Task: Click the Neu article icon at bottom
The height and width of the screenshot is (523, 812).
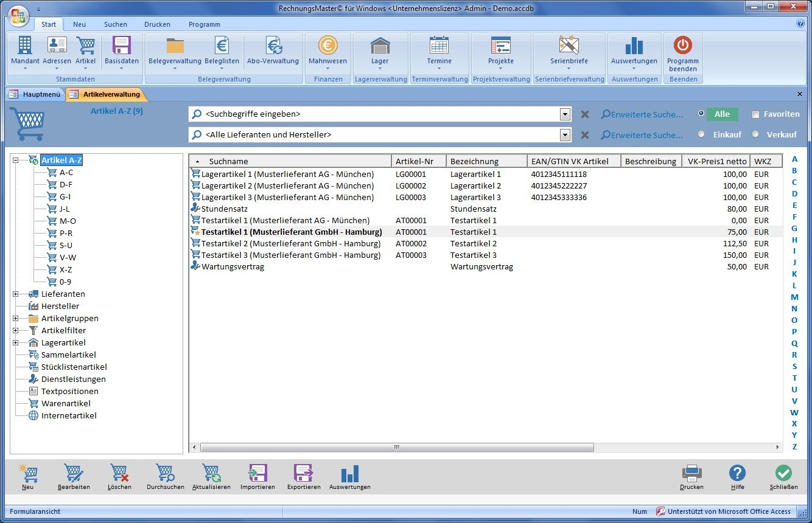Action: [28, 474]
